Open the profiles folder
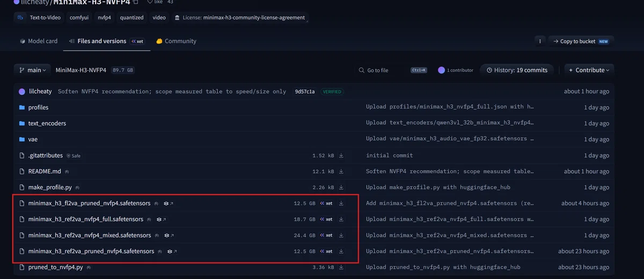The image size is (644, 279). (x=39, y=107)
